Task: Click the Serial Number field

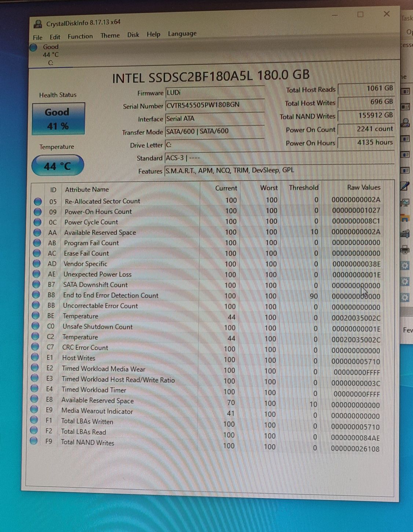Action: (x=215, y=106)
